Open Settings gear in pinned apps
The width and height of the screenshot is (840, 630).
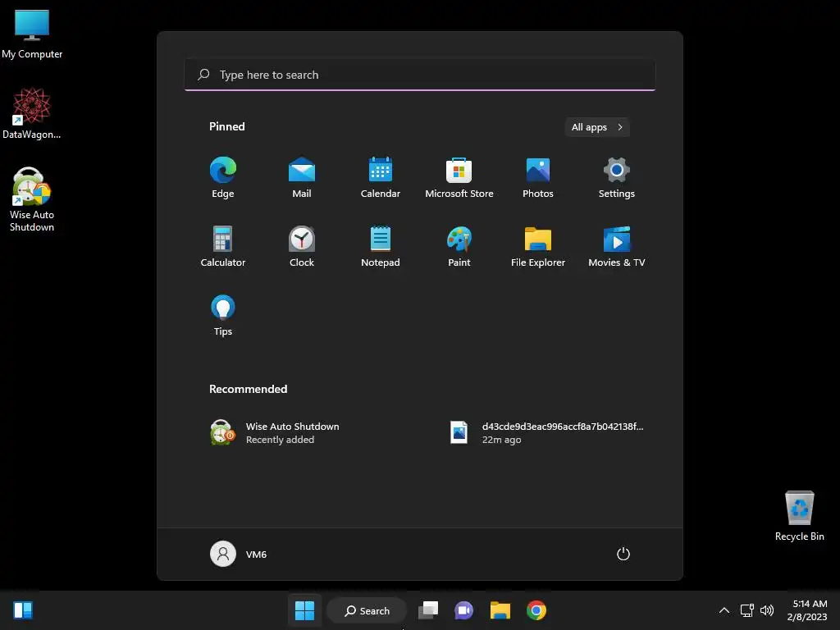click(617, 178)
